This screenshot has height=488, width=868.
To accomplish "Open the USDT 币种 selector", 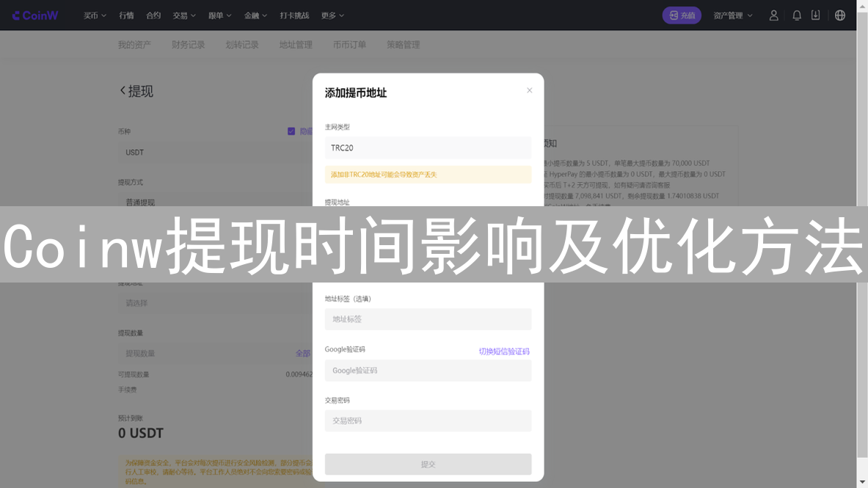I will pyautogui.click(x=215, y=153).
